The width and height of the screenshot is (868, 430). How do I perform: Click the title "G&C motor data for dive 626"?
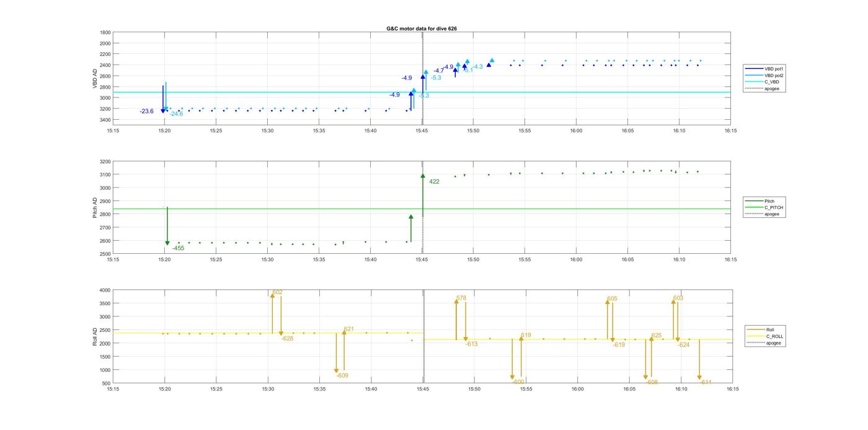422,29
